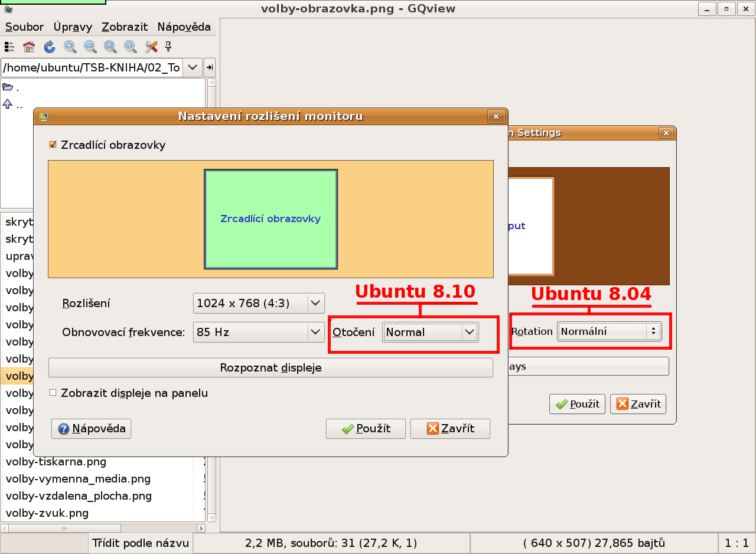Click the path tab-completion arrow button

210,67
